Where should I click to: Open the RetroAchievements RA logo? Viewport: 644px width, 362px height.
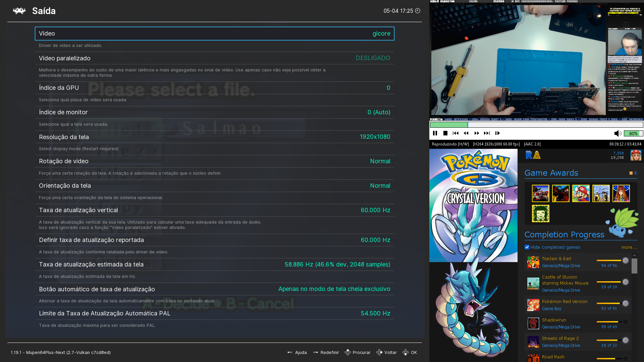point(533,155)
